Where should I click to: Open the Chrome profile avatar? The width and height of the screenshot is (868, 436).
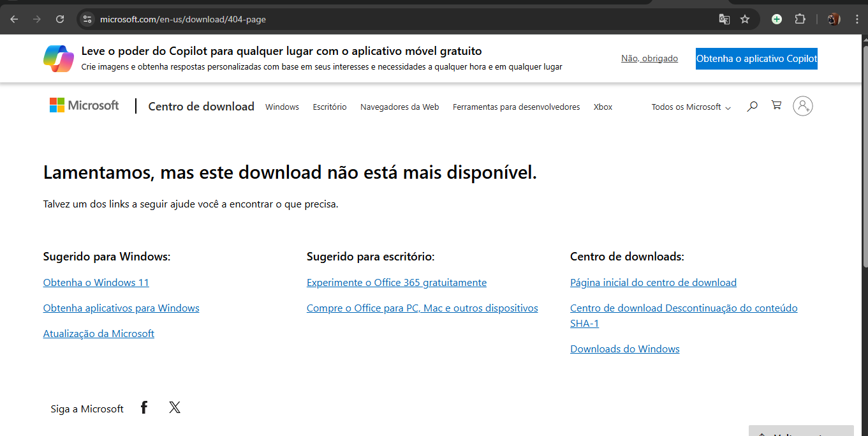(x=834, y=19)
